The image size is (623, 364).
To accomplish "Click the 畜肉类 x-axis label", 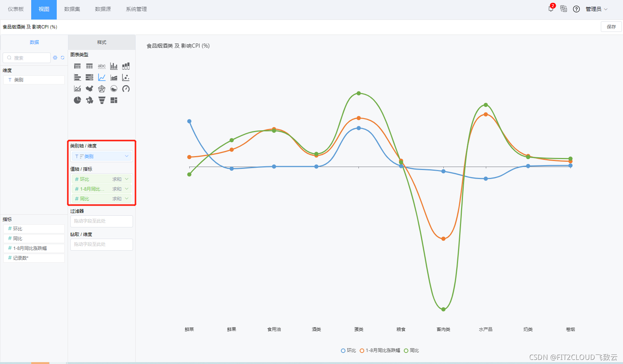I will point(443,329).
